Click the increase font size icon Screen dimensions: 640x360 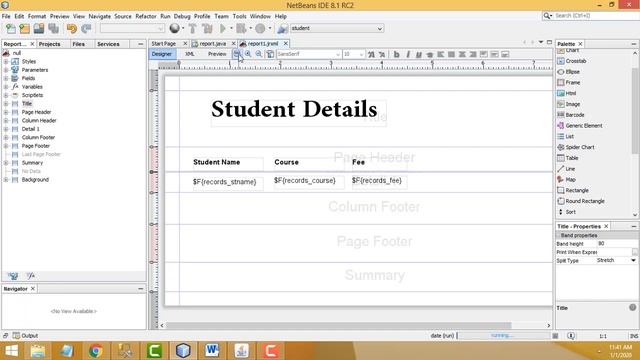click(371, 54)
